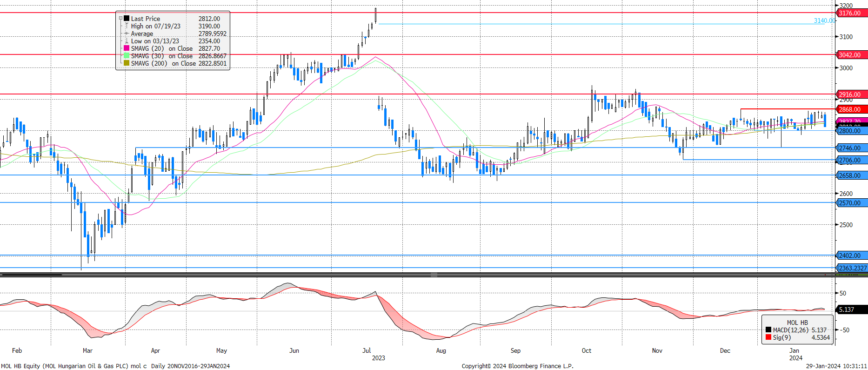The image size is (868, 370).
Task: Click the 2023 year label on time axis
Action: click(379, 358)
